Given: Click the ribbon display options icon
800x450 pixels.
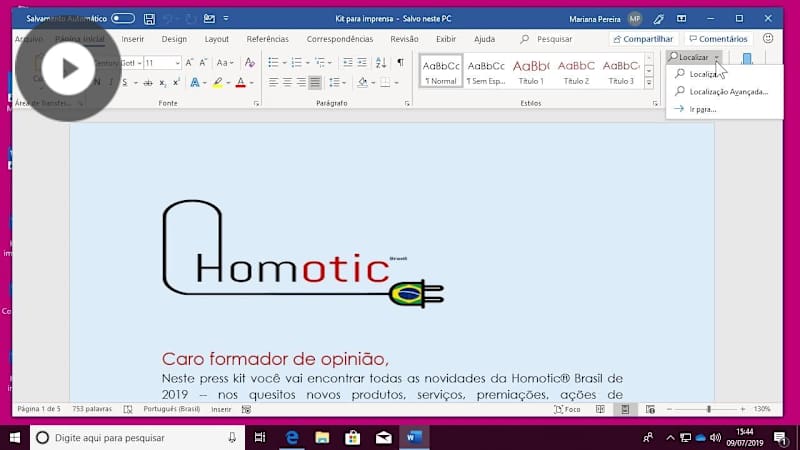Looking at the screenshot, I should (681, 19).
